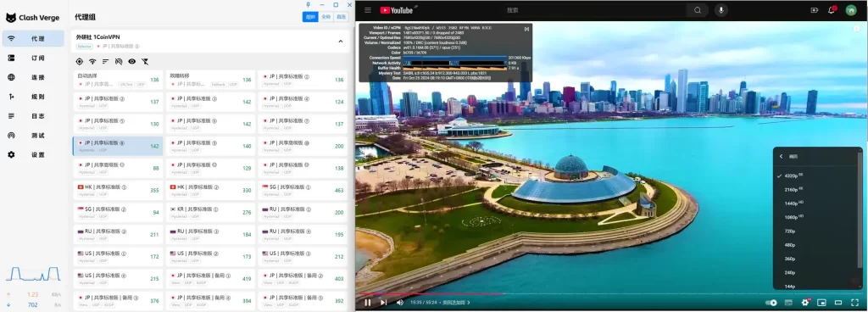
Task: Open the YouTube hamburger guide menu
Action: tap(368, 10)
